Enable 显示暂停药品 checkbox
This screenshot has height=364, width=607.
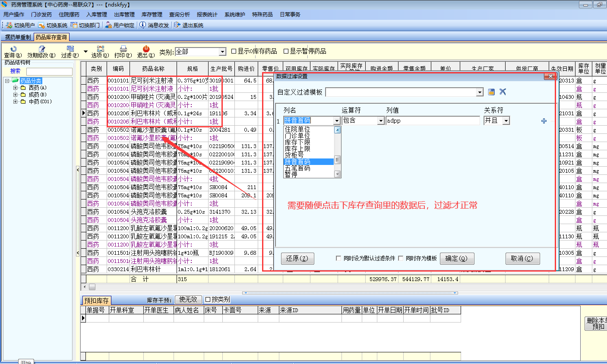pyautogui.click(x=286, y=51)
